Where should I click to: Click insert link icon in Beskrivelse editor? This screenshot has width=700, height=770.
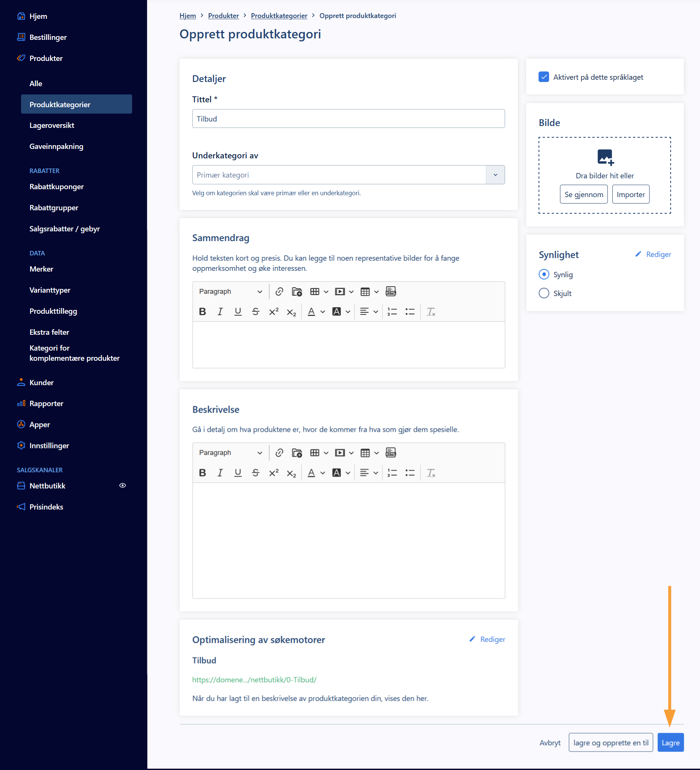279,453
